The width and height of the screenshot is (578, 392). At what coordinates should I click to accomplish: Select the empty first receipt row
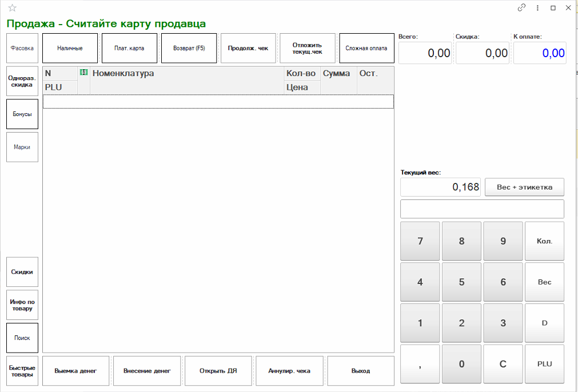[218, 102]
